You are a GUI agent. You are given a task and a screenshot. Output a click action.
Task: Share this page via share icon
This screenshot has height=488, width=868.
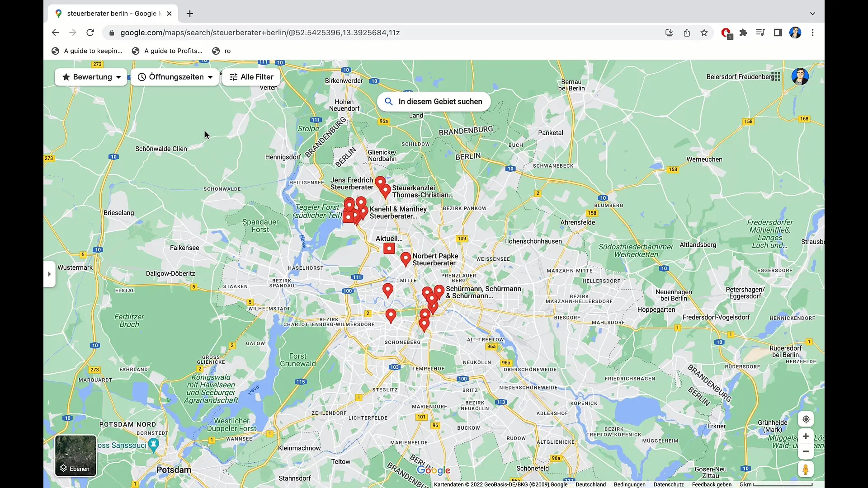click(687, 33)
